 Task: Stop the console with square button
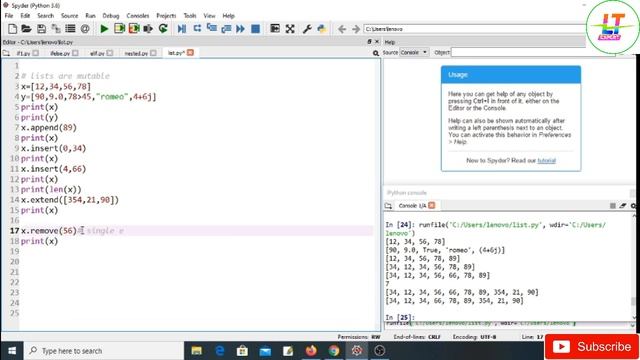(613, 206)
